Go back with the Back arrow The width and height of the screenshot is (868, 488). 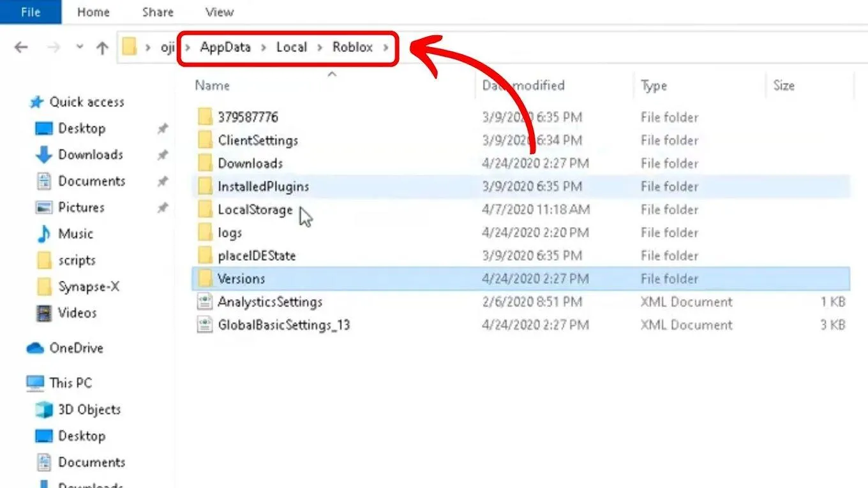[21, 47]
